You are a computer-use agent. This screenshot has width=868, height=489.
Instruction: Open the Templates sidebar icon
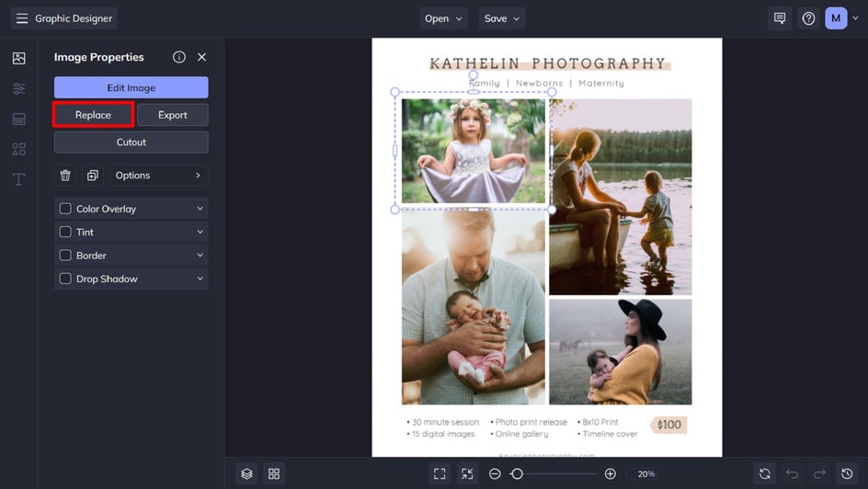pos(18,119)
